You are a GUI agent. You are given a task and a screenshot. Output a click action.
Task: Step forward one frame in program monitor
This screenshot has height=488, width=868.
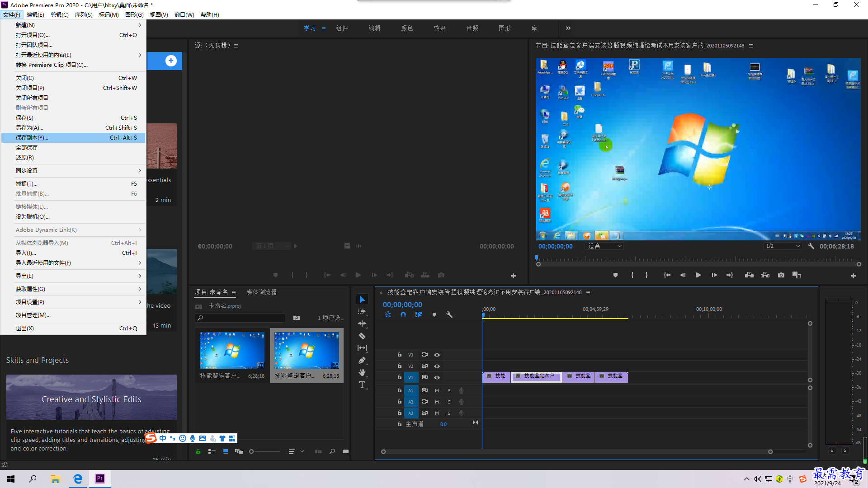pos(714,275)
